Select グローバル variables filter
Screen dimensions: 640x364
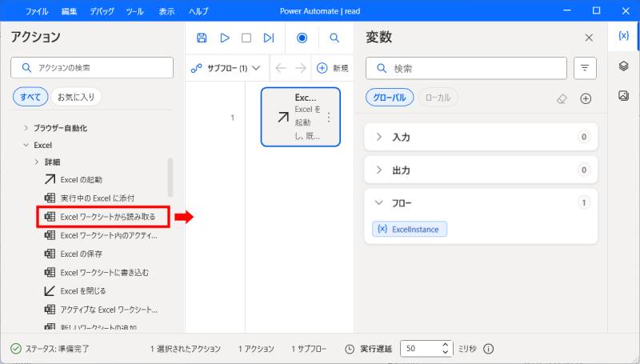[x=390, y=98]
